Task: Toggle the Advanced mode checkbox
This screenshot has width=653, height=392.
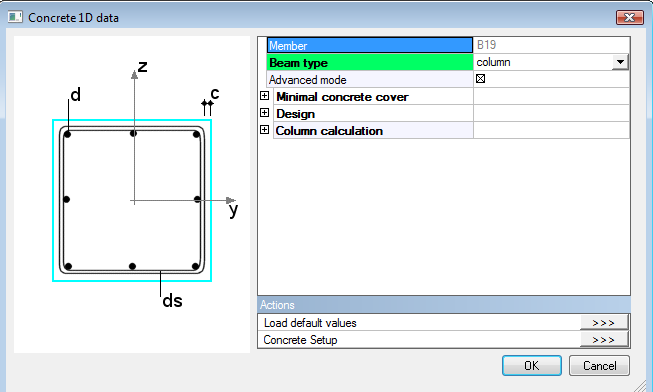Action: pyautogui.click(x=480, y=78)
